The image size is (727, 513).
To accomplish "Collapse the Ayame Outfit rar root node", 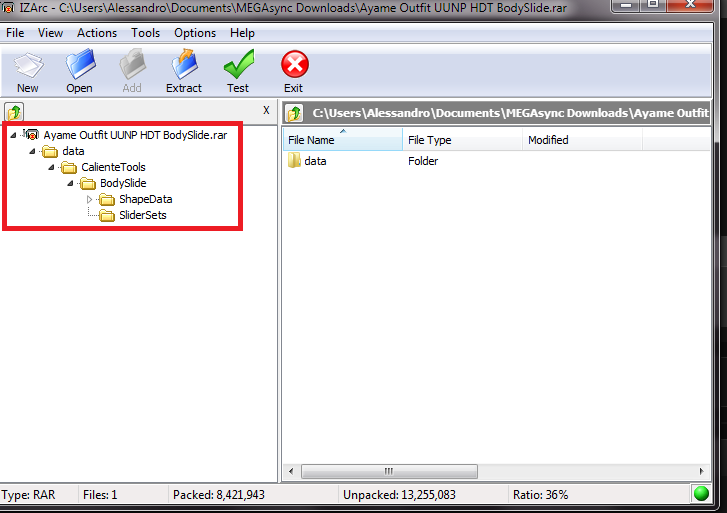I will coord(13,135).
